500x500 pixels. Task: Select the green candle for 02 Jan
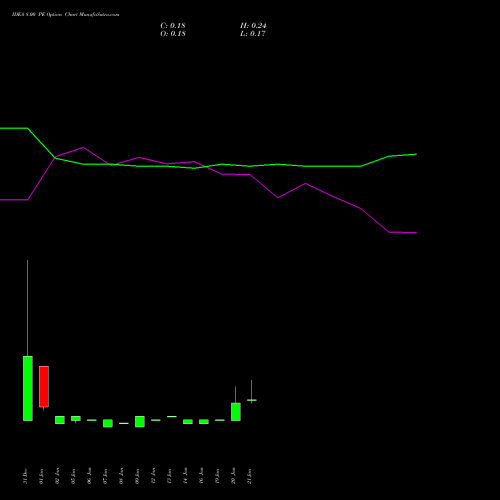click(60, 420)
